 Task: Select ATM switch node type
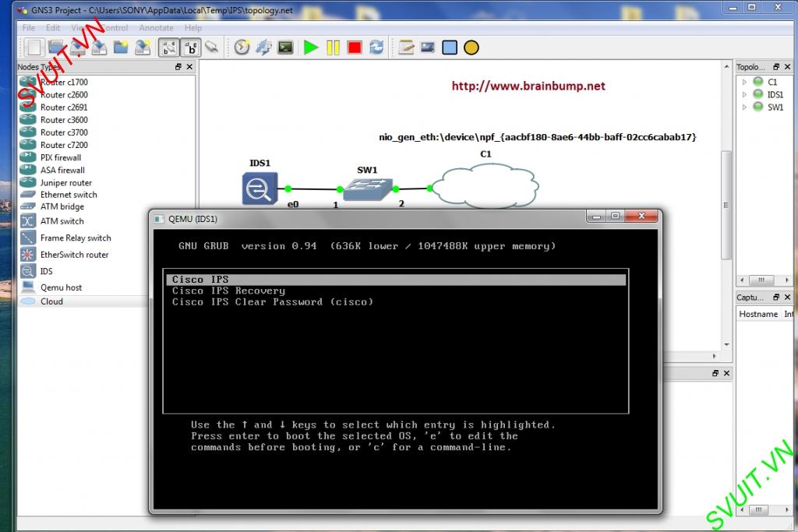[x=62, y=221]
